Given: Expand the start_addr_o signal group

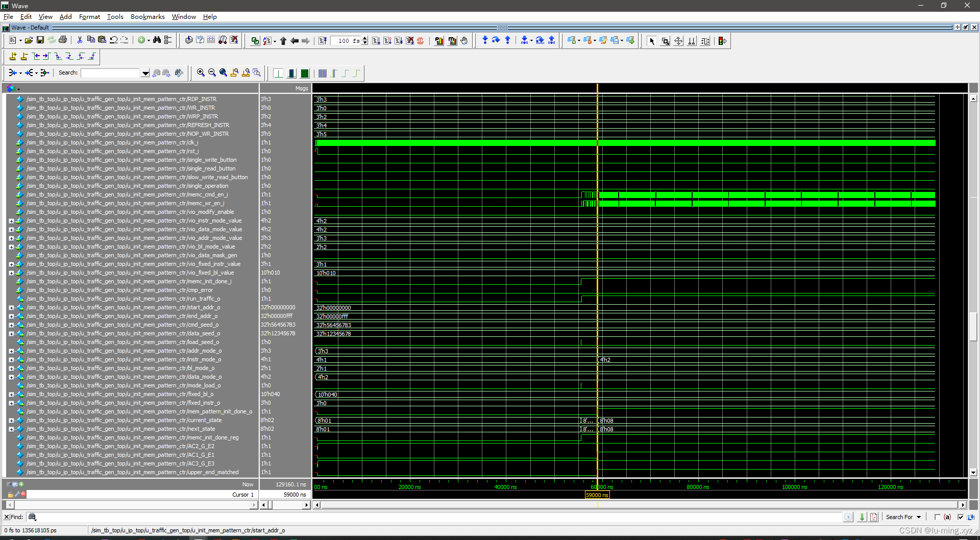Looking at the screenshot, I should pos(12,307).
